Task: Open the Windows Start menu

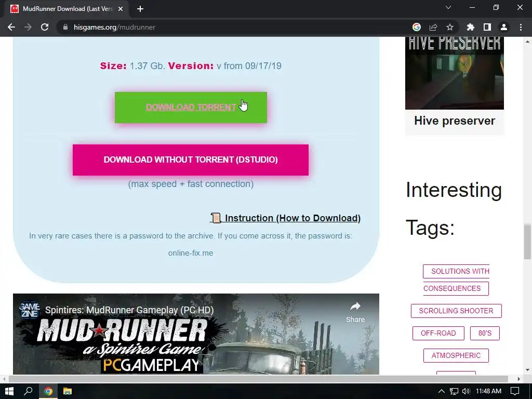Action: coord(9,391)
